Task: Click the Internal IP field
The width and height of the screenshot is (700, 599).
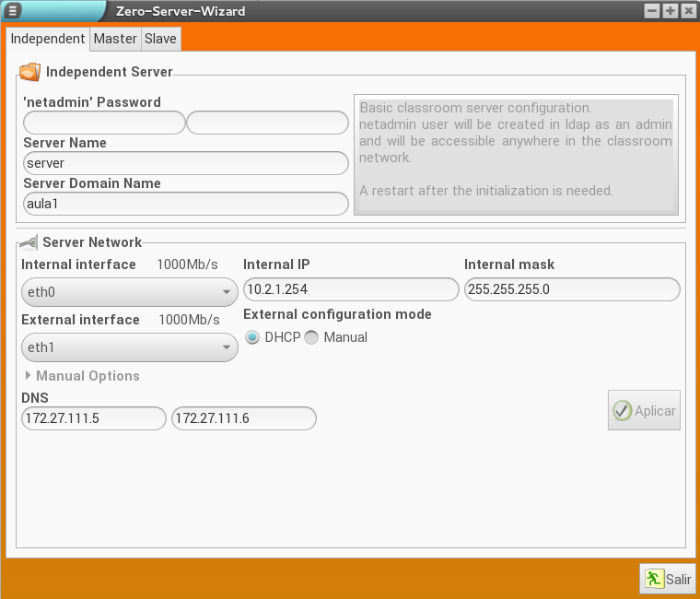Action: click(350, 289)
